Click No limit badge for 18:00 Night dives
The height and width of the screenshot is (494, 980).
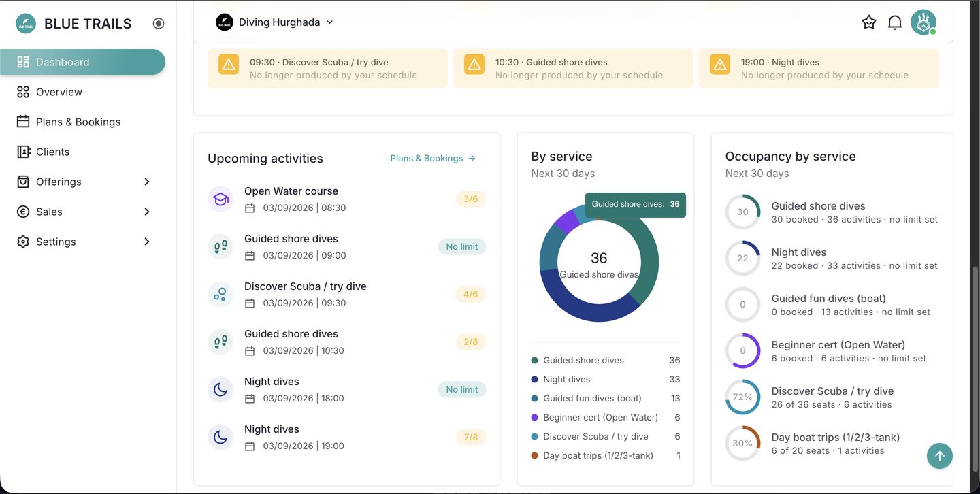click(x=462, y=390)
